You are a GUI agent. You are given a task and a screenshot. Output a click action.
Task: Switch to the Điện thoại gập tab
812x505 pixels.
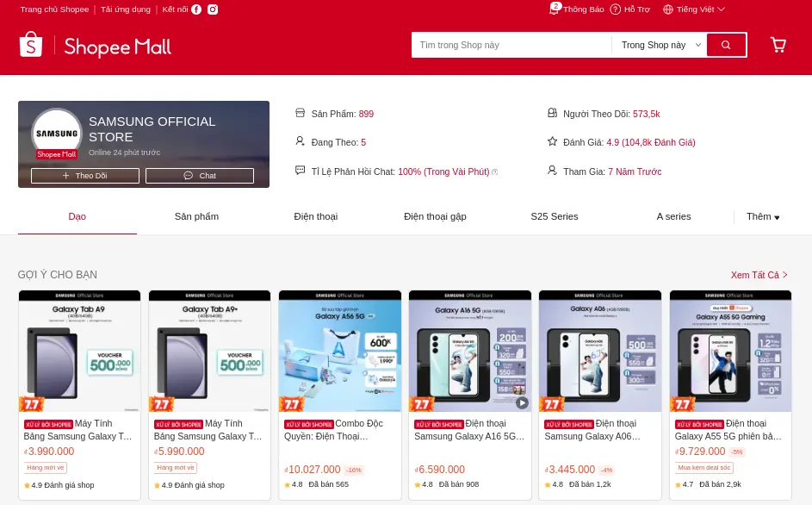pyautogui.click(x=435, y=217)
